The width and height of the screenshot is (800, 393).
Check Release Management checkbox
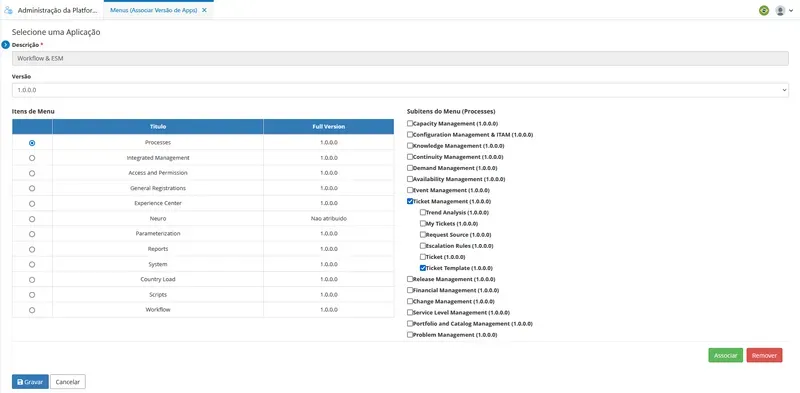410,279
